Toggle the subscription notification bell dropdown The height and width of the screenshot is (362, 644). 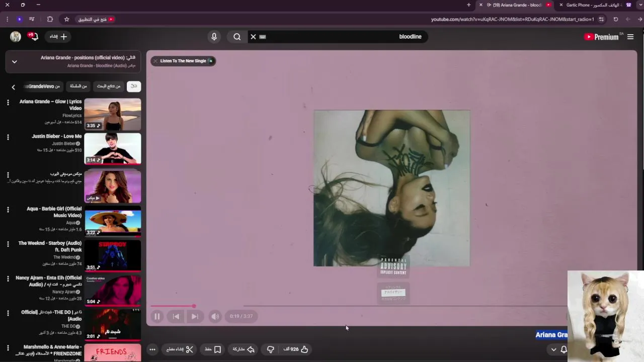coord(559,349)
